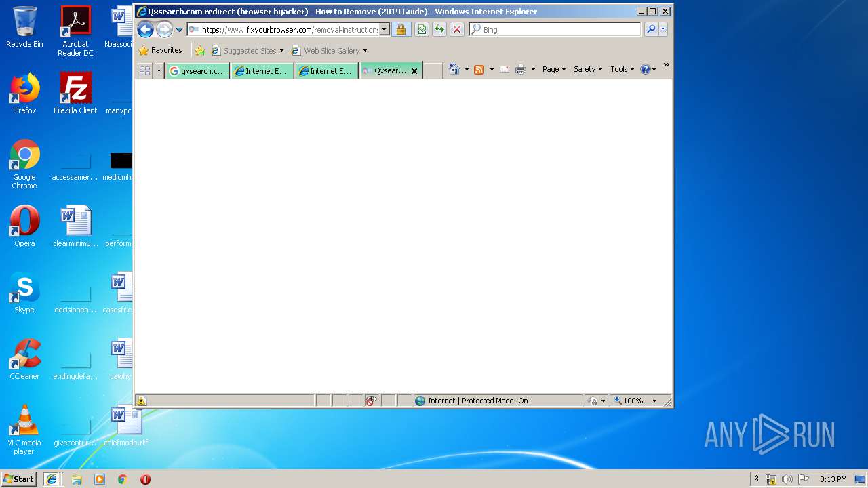
Task: Open Suggested Sites link
Action: click(250, 51)
